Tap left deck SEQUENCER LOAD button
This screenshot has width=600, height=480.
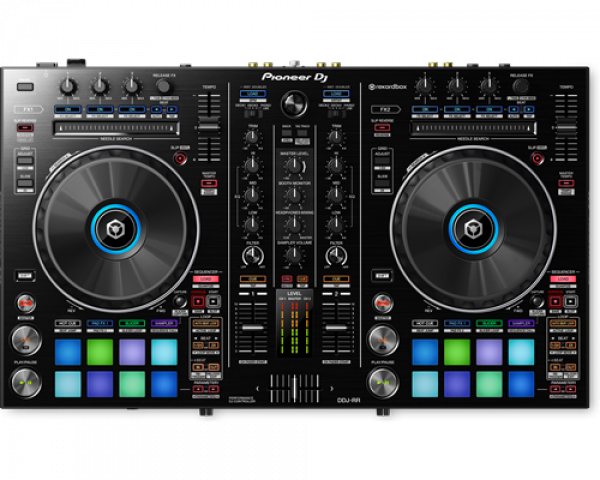pos(206,279)
